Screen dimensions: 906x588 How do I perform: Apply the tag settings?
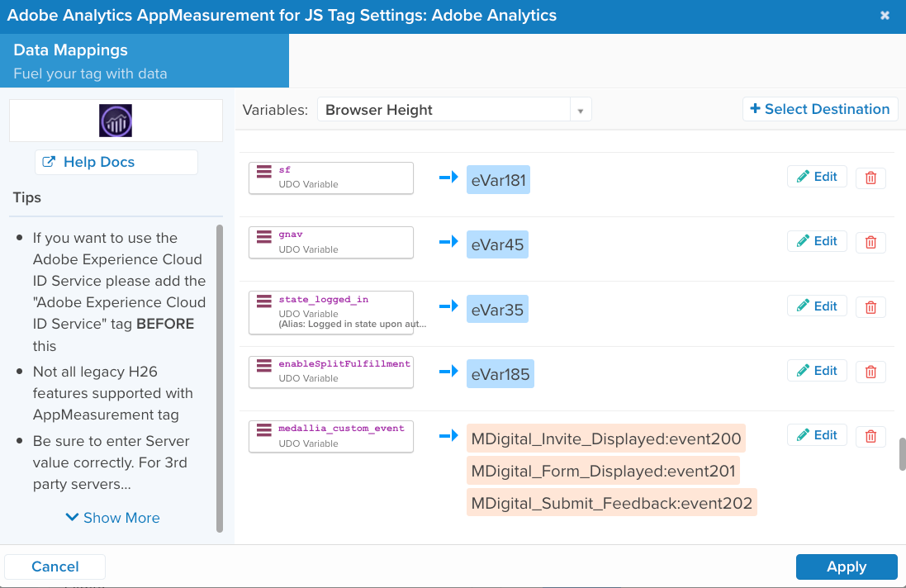pos(847,567)
